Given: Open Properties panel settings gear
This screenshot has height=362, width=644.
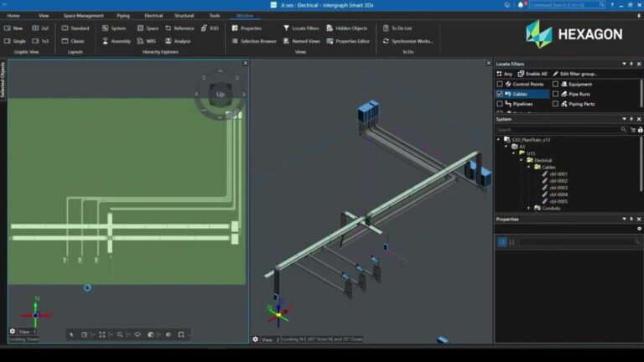Looking at the screenshot, I should click(639, 229).
